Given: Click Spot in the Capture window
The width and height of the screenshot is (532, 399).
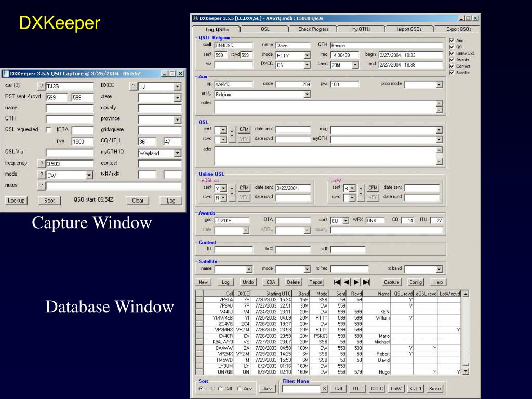Looking at the screenshot, I should click(49, 201).
